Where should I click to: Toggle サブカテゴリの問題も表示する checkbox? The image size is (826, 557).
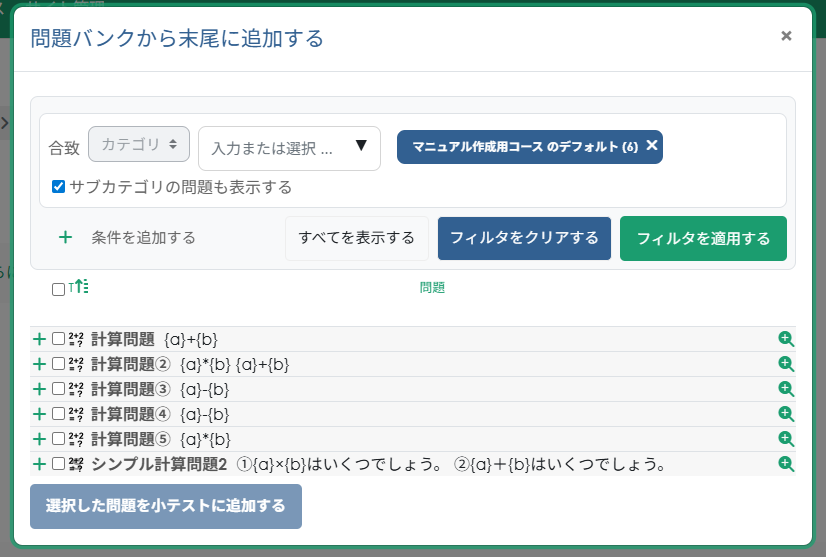pos(59,187)
